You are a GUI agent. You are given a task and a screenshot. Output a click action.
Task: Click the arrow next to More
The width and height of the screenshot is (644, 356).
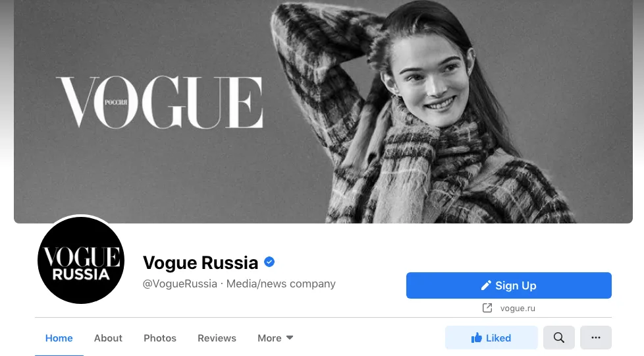pos(290,338)
